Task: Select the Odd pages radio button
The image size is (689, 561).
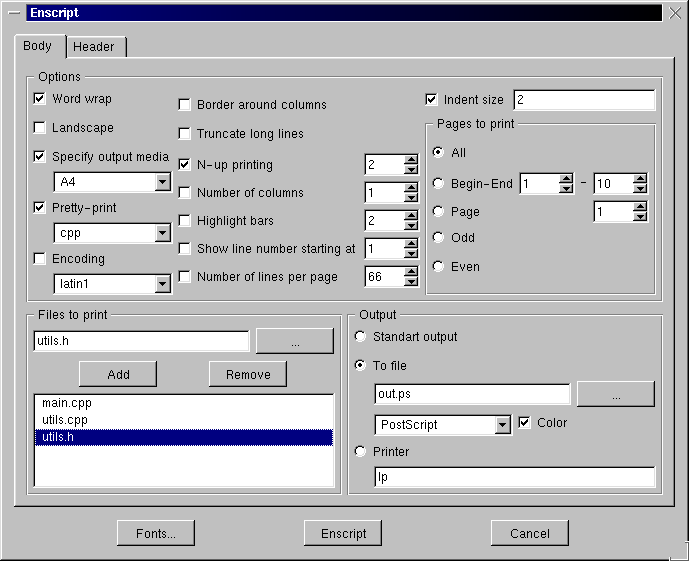Action: [438, 238]
